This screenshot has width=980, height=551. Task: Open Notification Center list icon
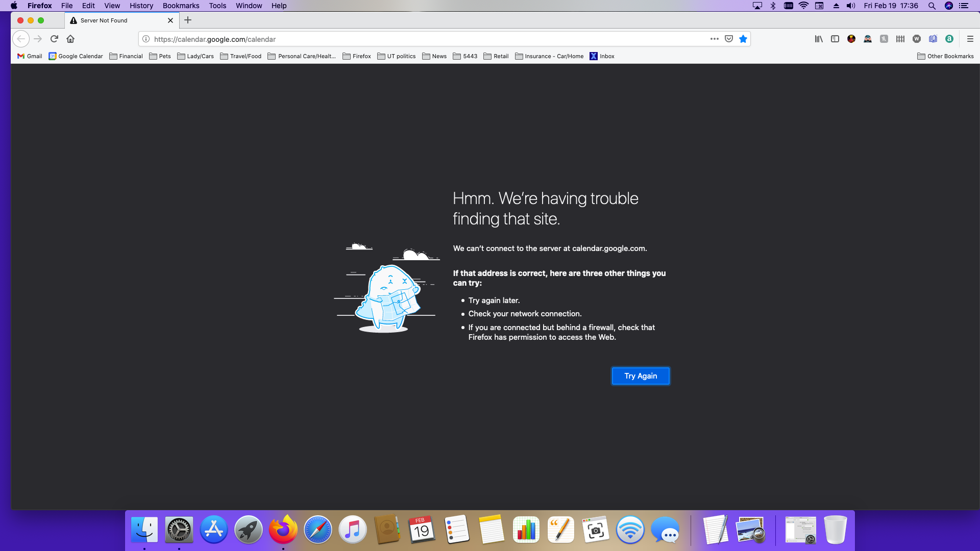tap(964, 6)
